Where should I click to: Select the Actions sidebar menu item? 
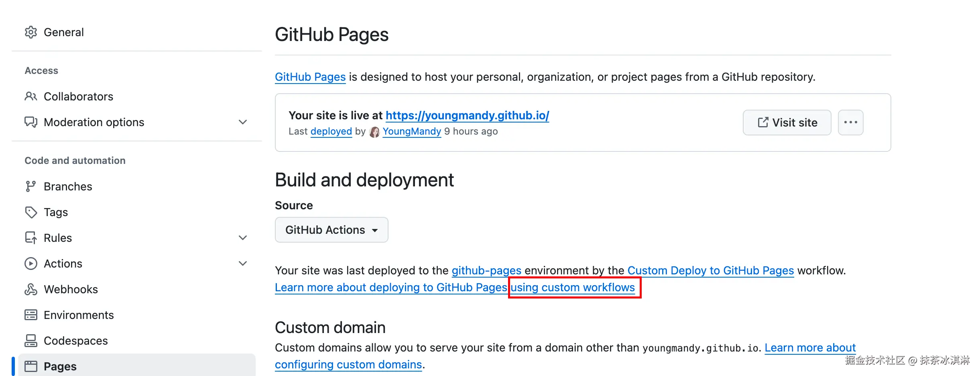63,264
